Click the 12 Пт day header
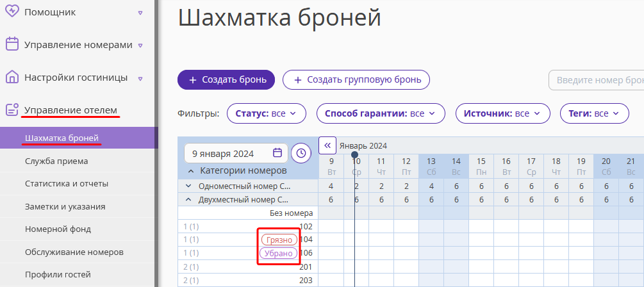The image size is (644, 287). click(406, 167)
